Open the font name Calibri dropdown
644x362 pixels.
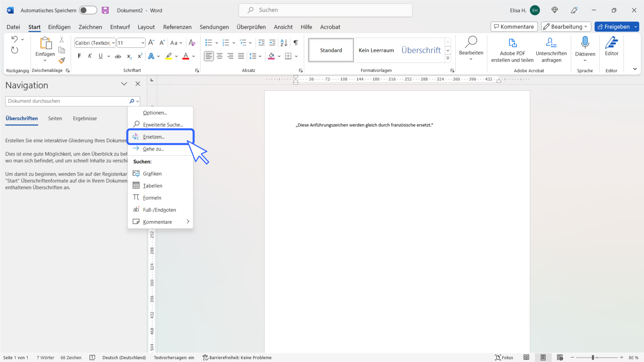113,43
